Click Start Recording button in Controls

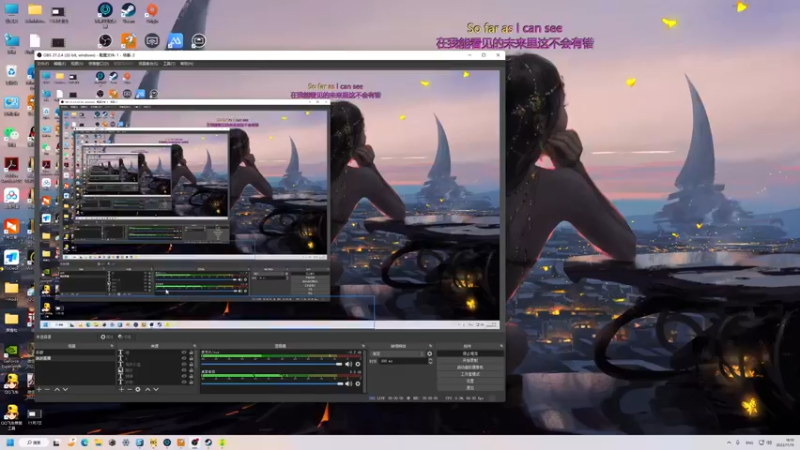470,361
